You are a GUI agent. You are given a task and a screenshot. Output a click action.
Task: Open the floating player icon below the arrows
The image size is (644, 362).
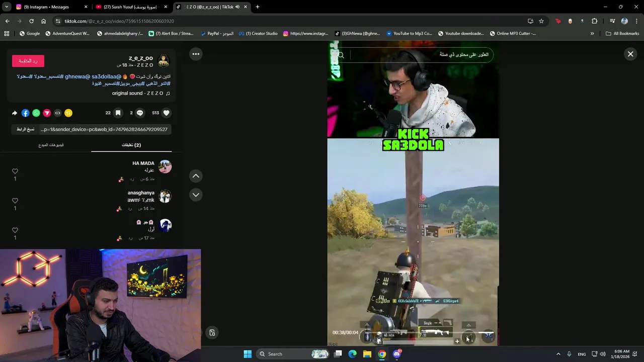tap(212, 332)
